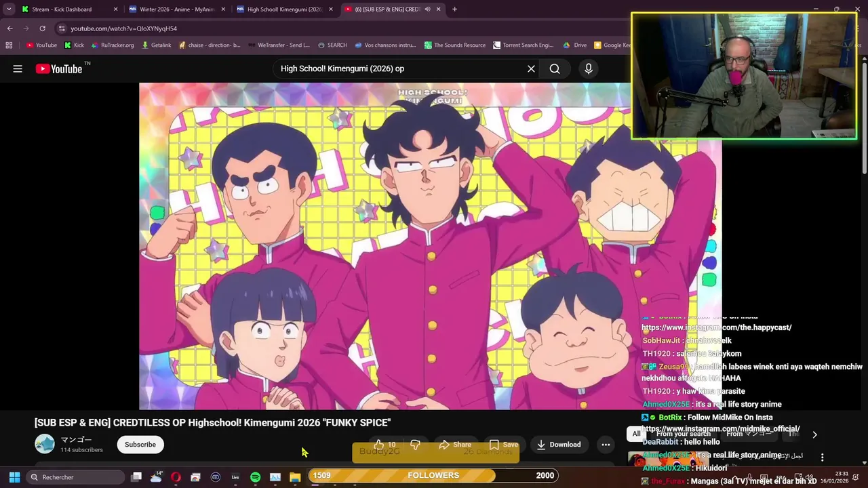
Task: Select the All filter chip
Action: click(636, 434)
